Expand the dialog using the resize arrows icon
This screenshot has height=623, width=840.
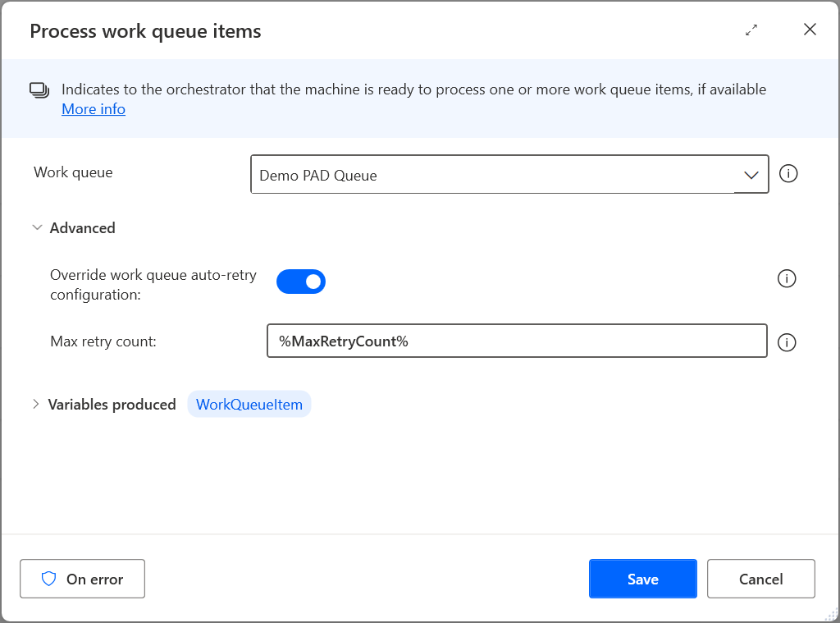751,30
